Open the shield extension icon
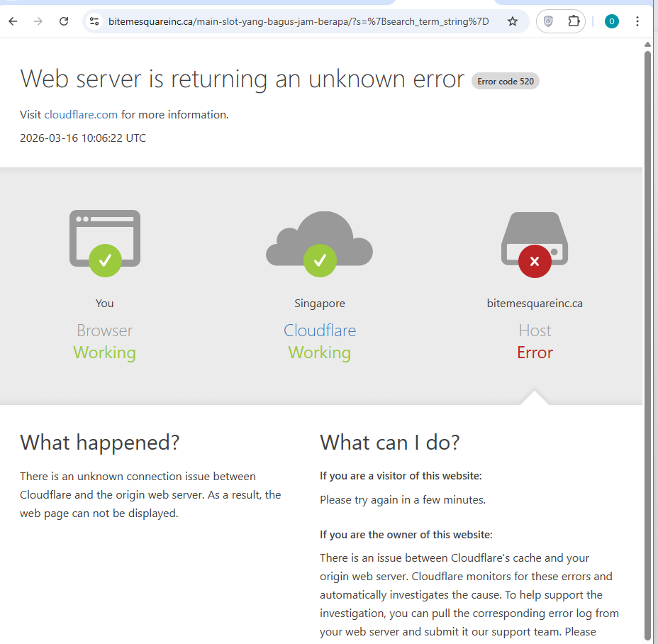Viewport: 658px width, 644px height. 548,21
